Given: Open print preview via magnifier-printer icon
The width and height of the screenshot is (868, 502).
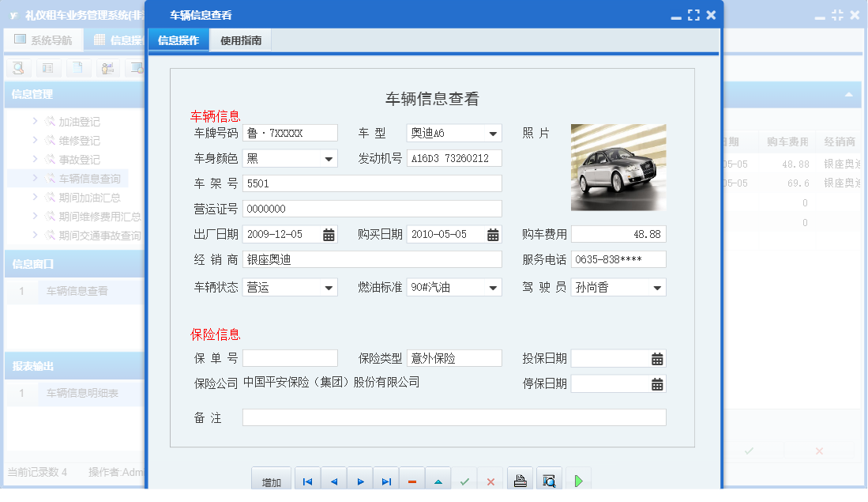Looking at the screenshot, I should pyautogui.click(x=548, y=478).
